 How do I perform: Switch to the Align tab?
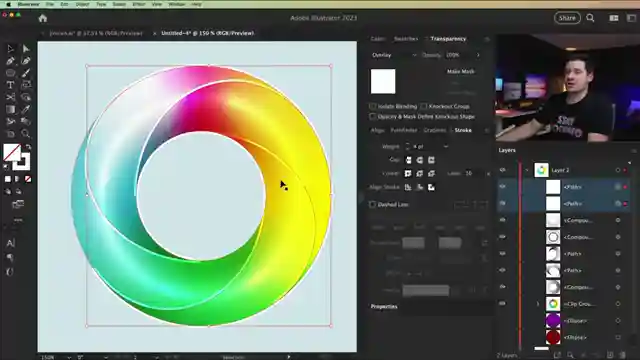(x=377, y=130)
